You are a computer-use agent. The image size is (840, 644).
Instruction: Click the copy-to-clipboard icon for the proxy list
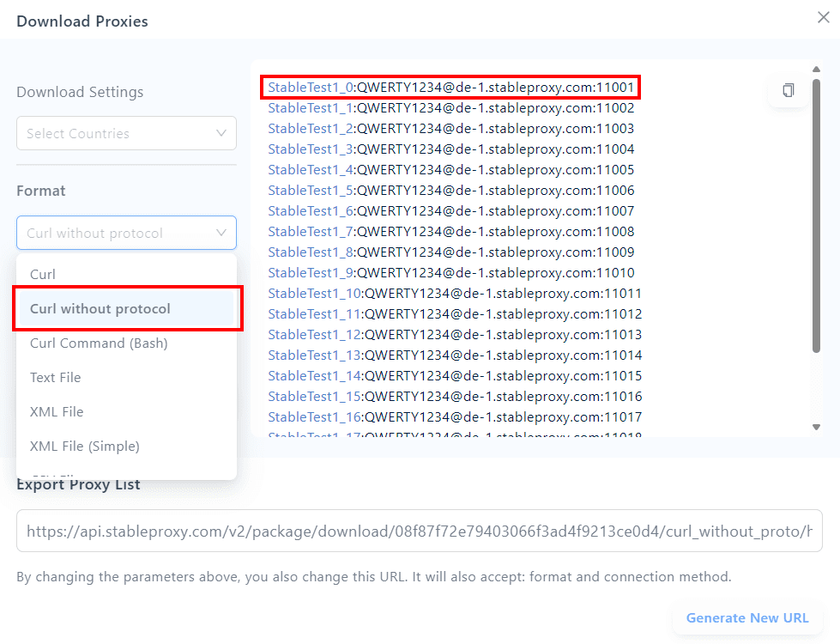tap(788, 90)
